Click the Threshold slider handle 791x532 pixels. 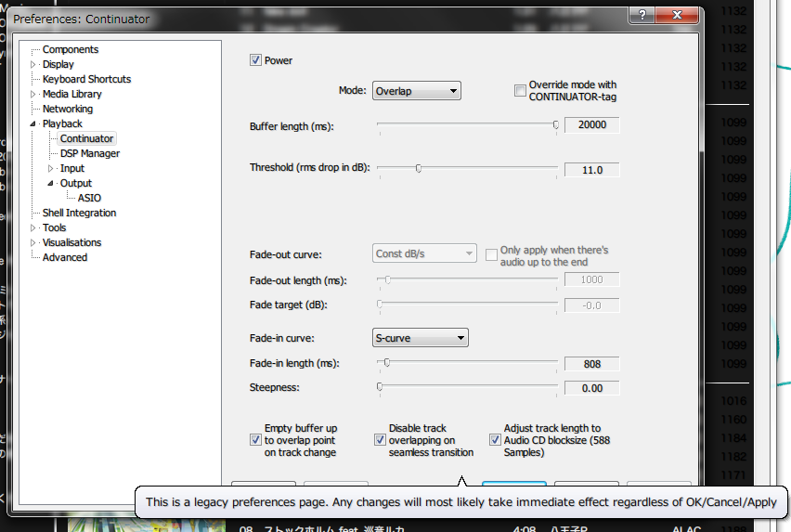(x=419, y=169)
